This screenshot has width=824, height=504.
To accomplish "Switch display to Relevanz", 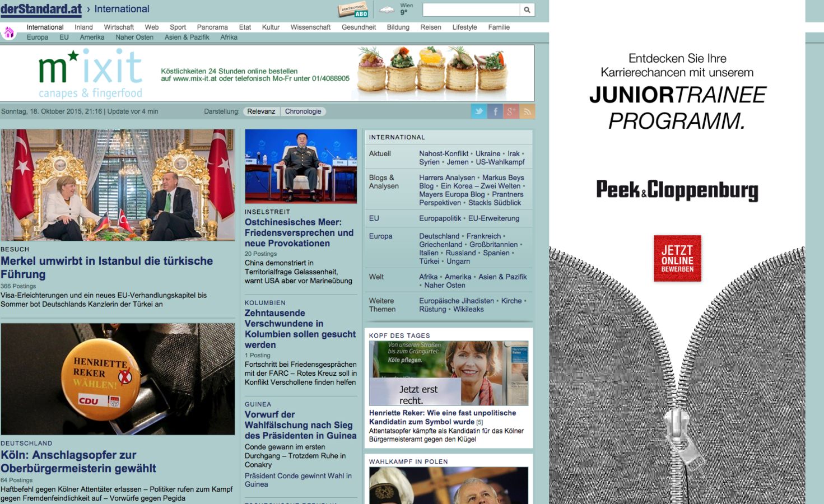I will pos(261,111).
